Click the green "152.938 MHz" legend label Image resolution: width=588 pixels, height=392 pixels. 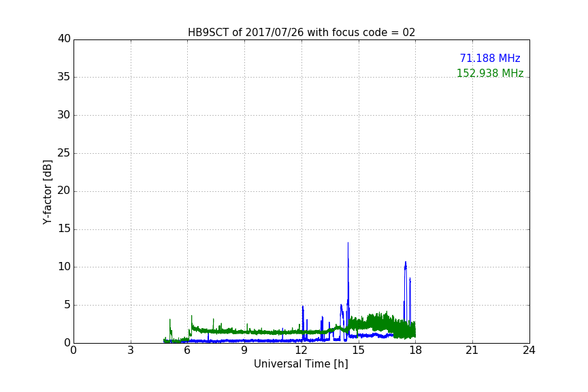[490, 73]
